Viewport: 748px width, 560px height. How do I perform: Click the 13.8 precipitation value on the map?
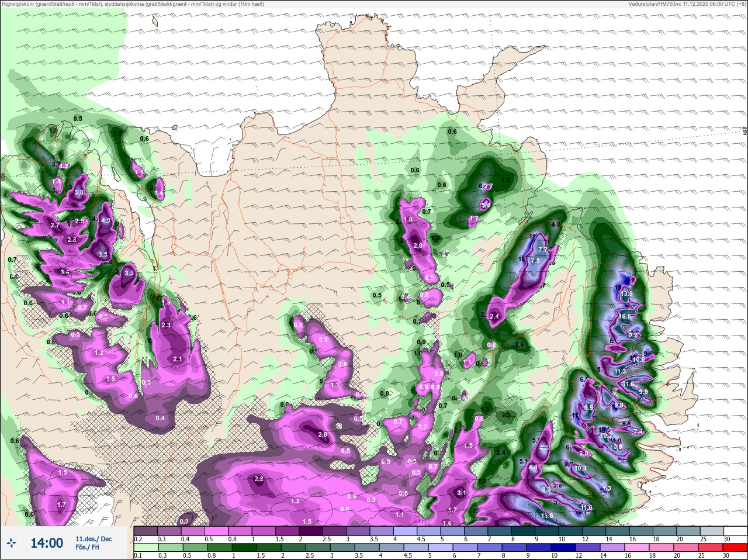[626, 293]
